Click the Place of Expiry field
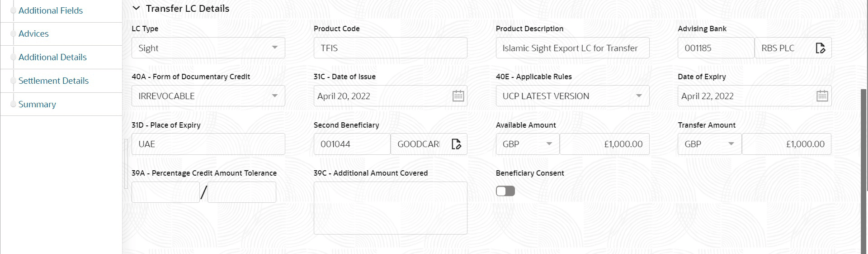 coord(208,144)
